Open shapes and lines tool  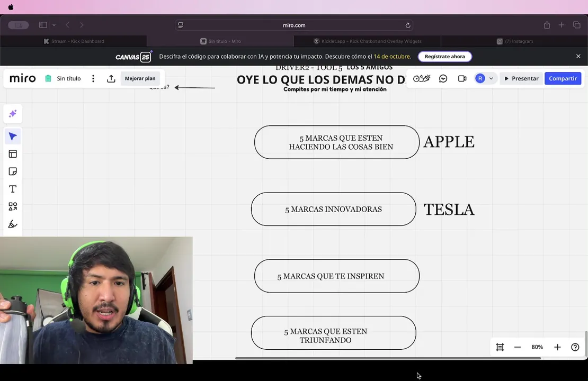coord(13,206)
